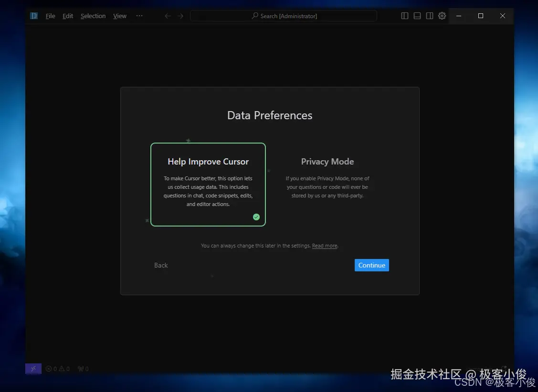The image size is (538, 392).
Task: Click errors and warnings status indicator
Action: [58, 369]
